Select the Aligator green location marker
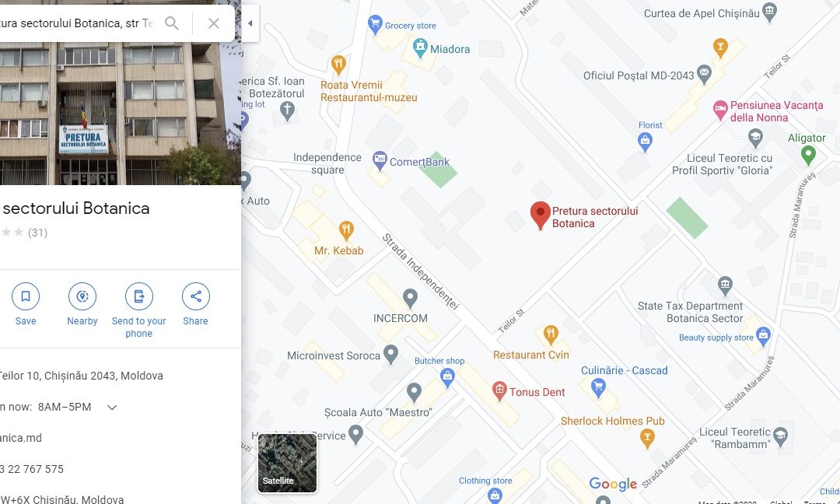 (x=808, y=156)
